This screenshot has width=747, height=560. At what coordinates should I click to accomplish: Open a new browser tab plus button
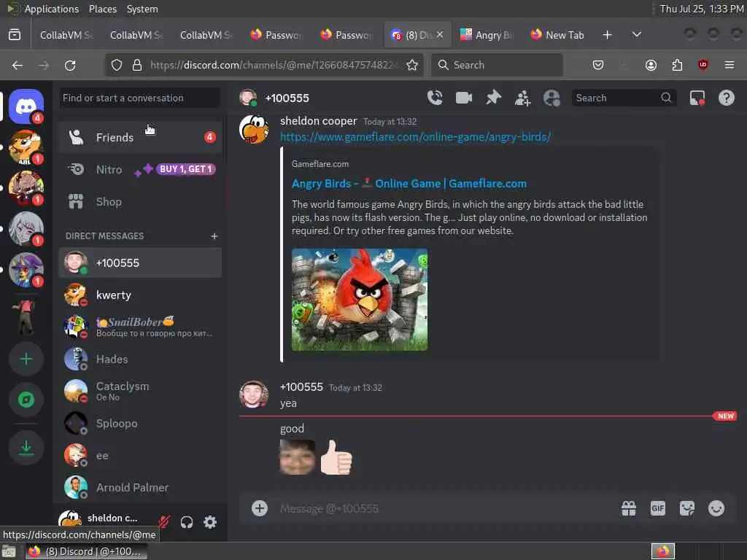[607, 35]
